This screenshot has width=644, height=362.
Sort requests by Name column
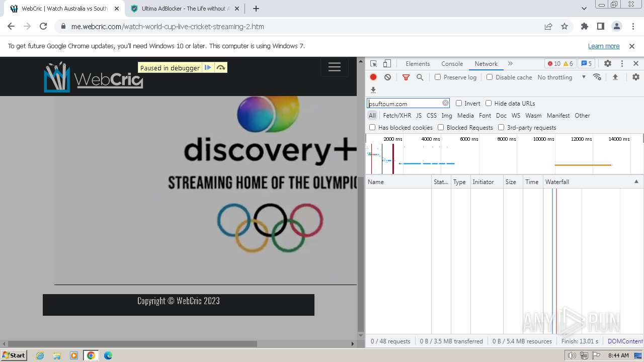click(x=398, y=182)
